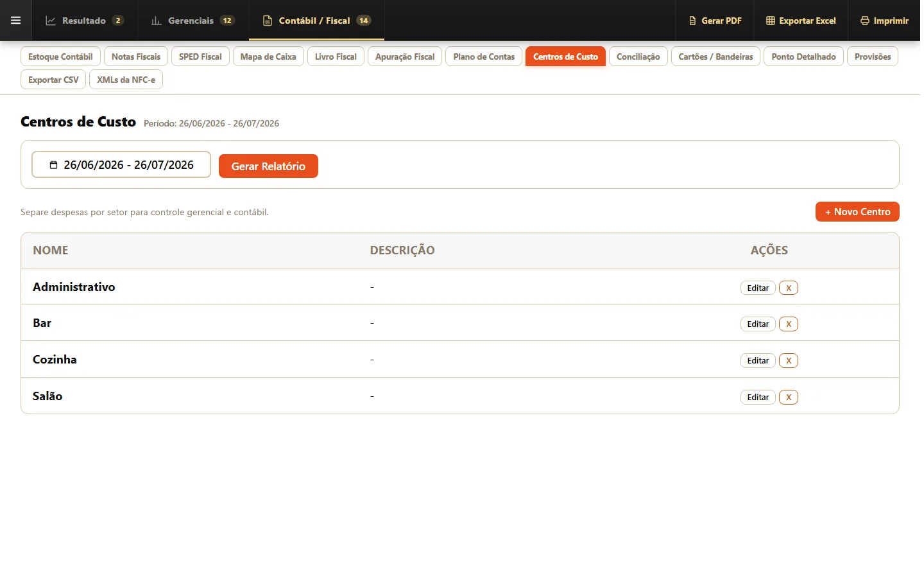Open the date range picker field

pyautogui.click(x=121, y=165)
